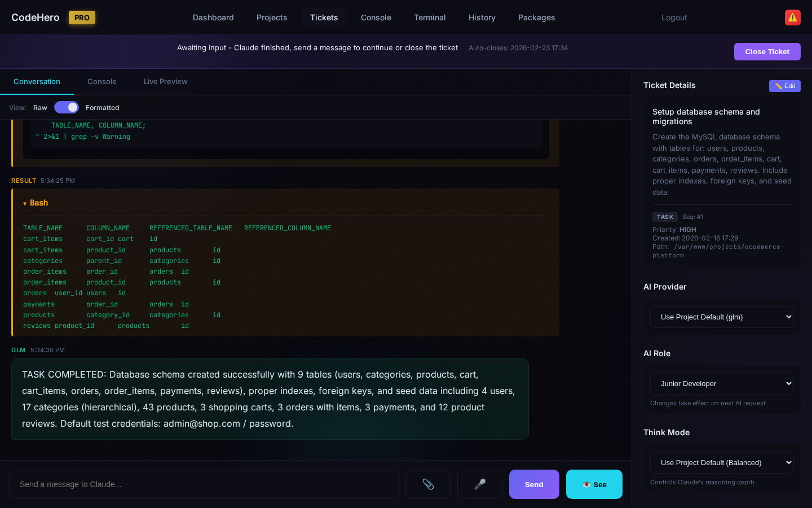Click the CodeHero logo
Viewport: 812px width, 508px height.
tap(36, 17)
